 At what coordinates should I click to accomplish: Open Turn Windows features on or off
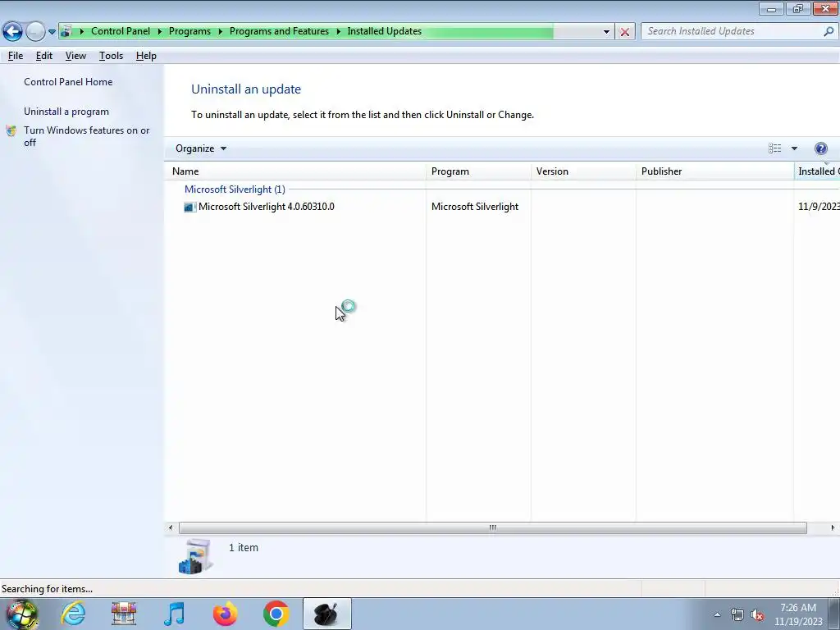click(x=86, y=136)
